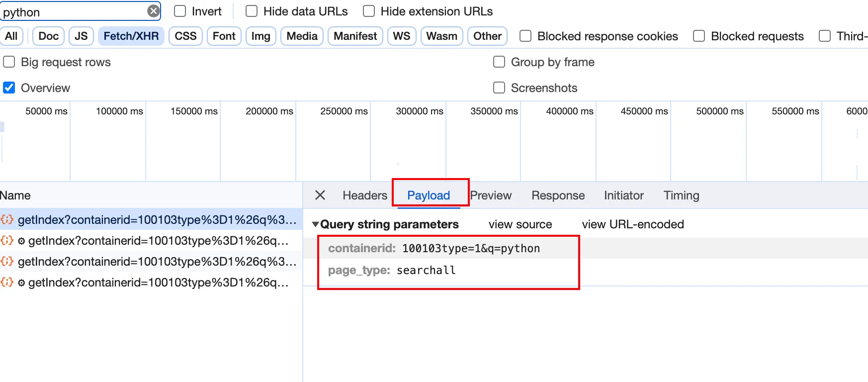This screenshot has height=382, width=868.
Task: Click view URL-encoded link
Action: click(633, 224)
